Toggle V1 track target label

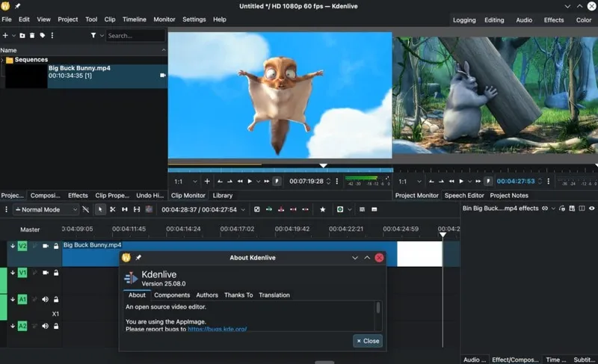[x=22, y=273]
